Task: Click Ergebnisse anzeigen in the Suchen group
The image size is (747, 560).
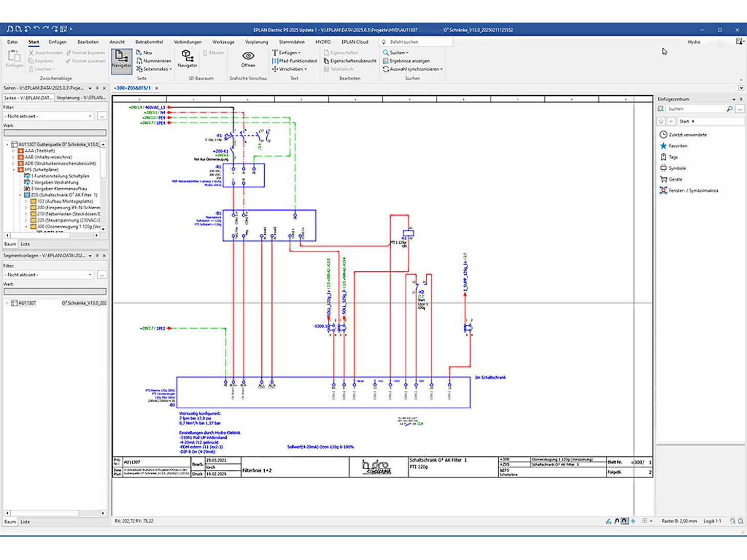Action: point(406,61)
